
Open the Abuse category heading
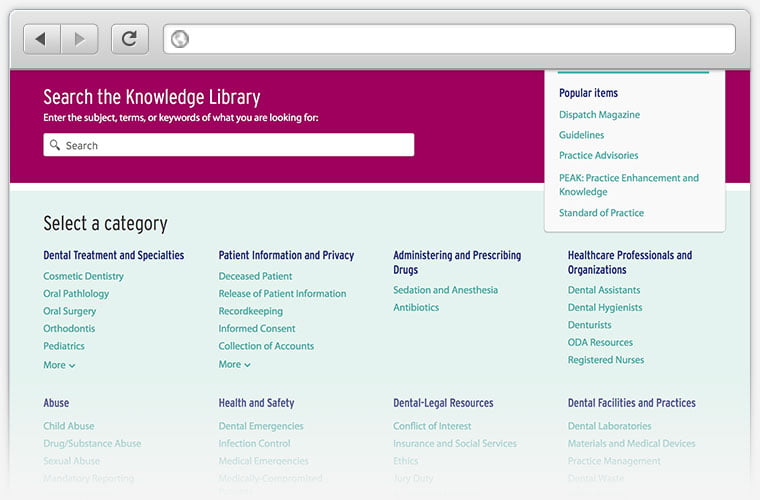click(x=56, y=403)
